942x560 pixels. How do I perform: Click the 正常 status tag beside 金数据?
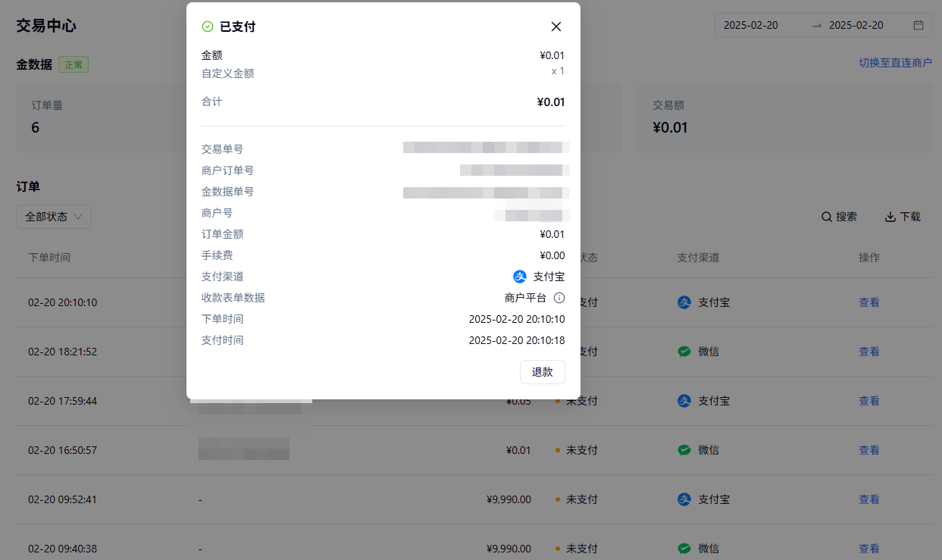(x=74, y=65)
